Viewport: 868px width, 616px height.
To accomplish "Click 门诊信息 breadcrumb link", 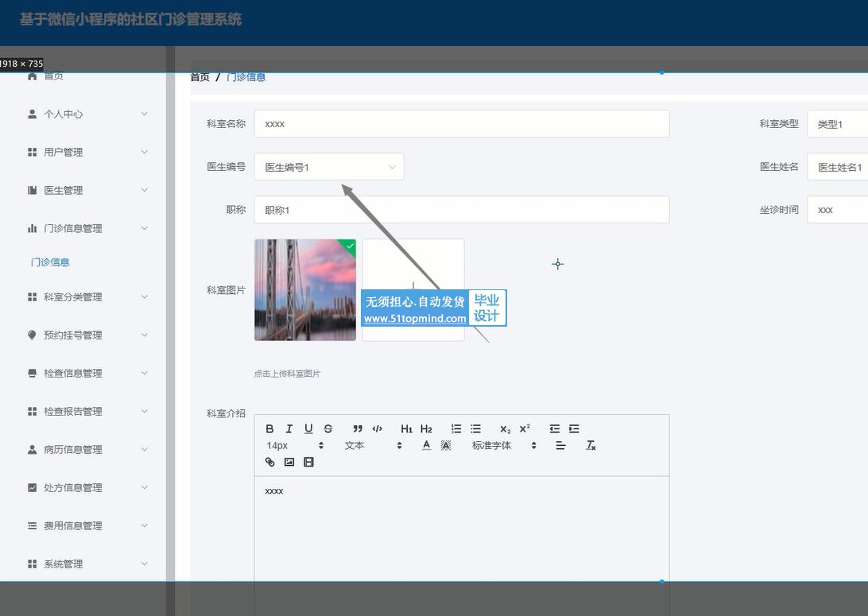I will (x=246, y=77).
